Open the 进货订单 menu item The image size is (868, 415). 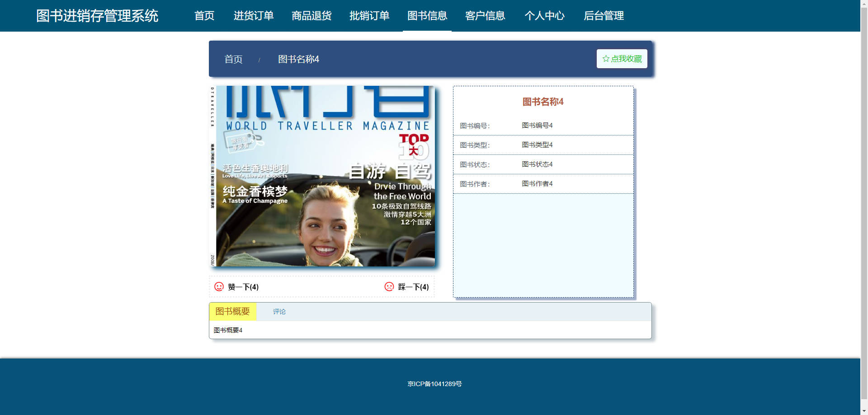click(254, 16)
